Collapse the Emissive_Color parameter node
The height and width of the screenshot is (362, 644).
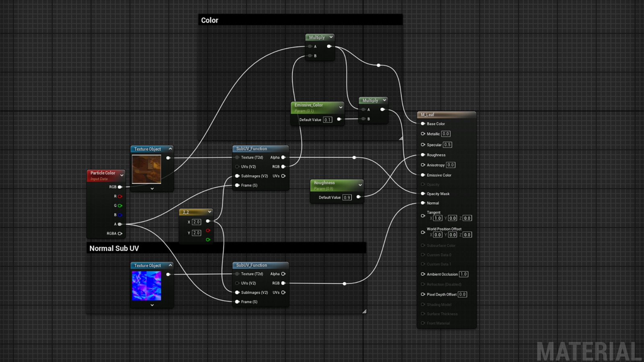pyautogui.click(x=341, y=107)
